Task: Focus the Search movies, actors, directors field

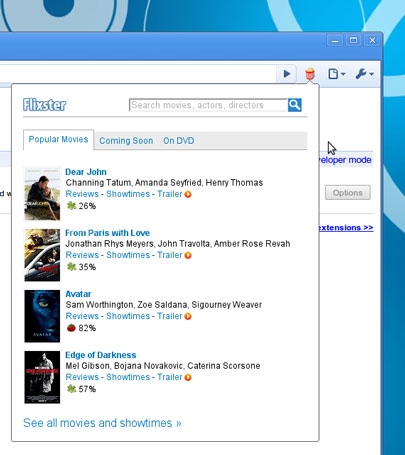Action: tap(209, 105)
